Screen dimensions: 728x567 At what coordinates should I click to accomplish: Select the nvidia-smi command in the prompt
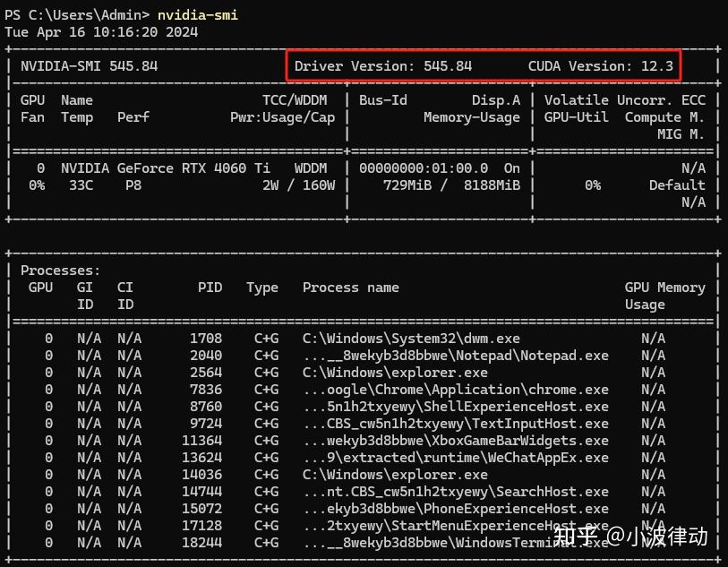point(197,14)
